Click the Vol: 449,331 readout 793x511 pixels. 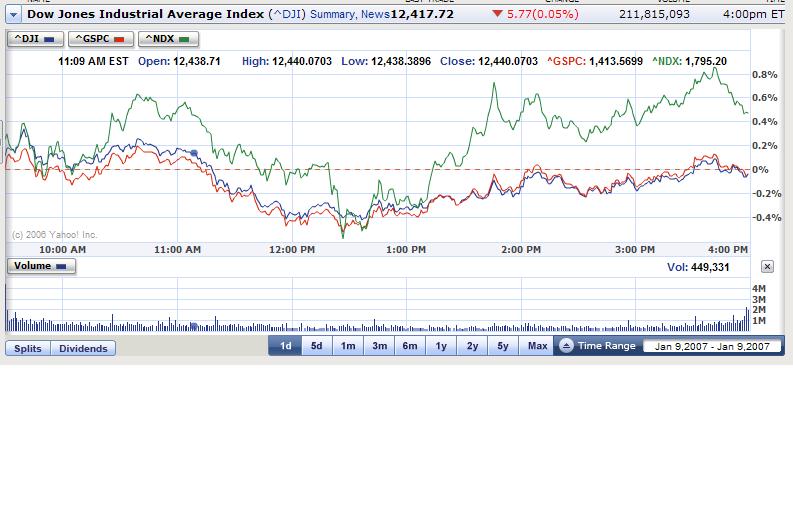coord(698,267)
